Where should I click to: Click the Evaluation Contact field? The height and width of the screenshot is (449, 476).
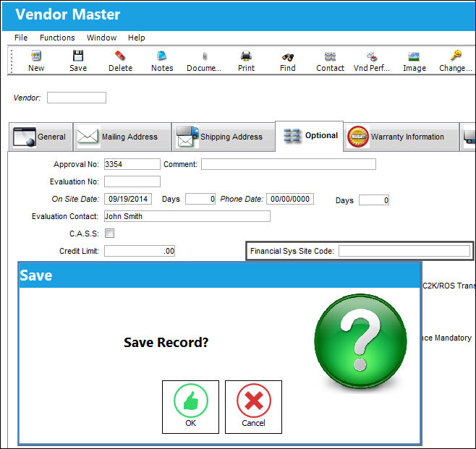point(187,216)
